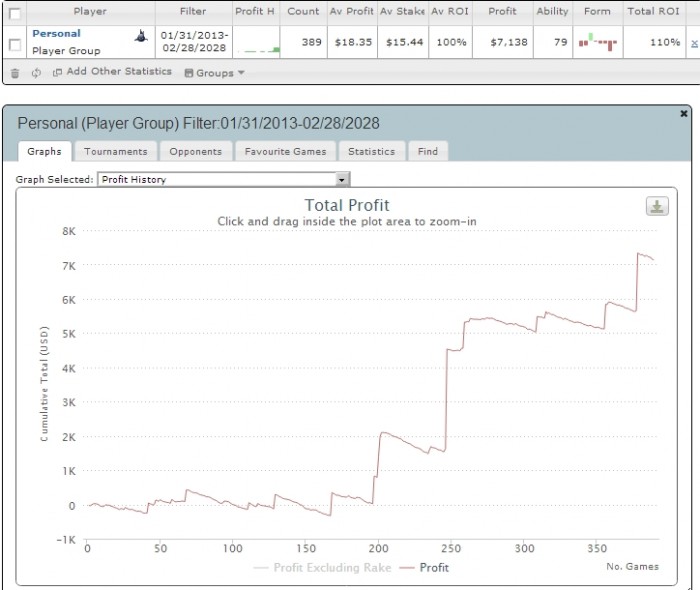Click the $15.44 average stake cell

(x=404, y=42)
